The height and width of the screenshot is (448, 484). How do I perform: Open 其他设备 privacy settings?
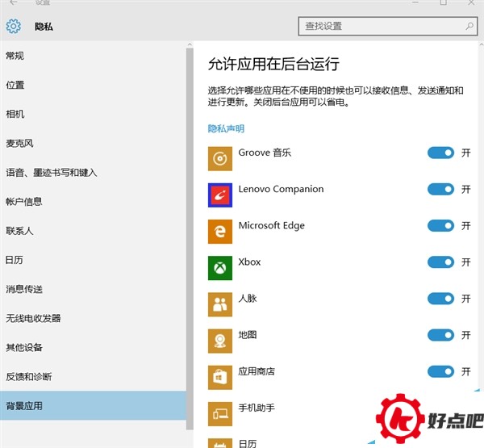pyautogui.click(x=93, y=348)
